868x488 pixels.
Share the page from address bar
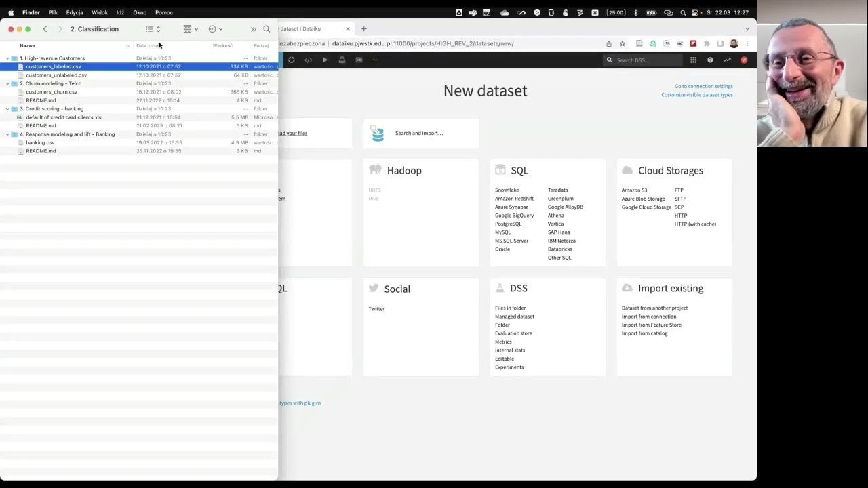pos(609,43)
